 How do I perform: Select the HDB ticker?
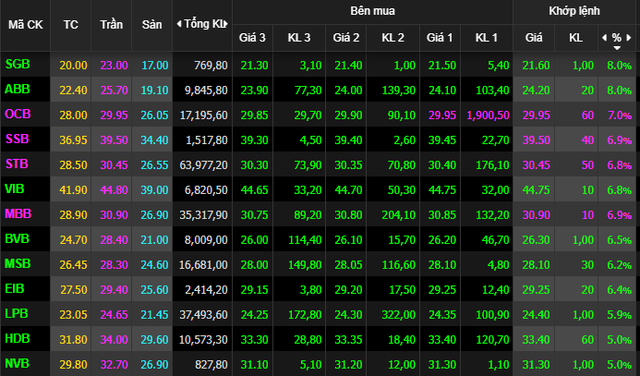click(17, 338)
